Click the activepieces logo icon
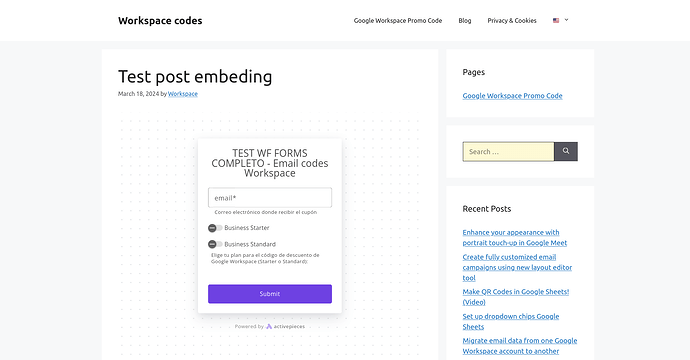690x360 pixels. [269, 327]
